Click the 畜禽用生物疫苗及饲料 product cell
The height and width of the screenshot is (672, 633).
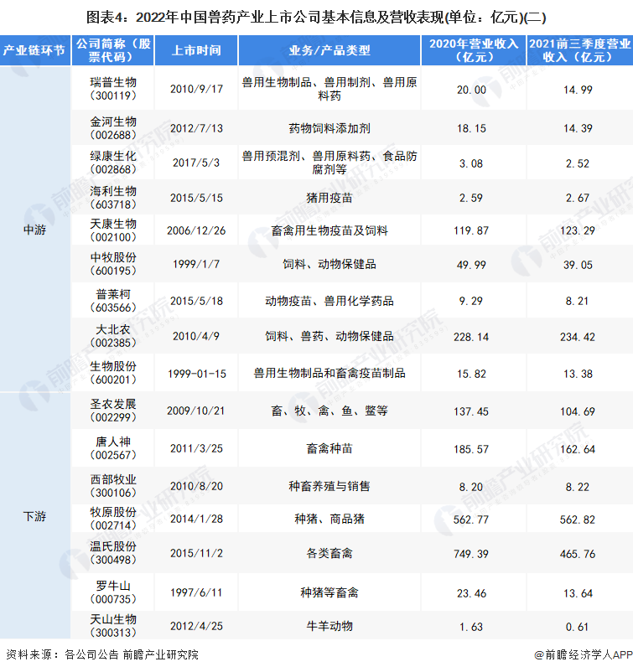pyautogui.click(x=329, y=230)
